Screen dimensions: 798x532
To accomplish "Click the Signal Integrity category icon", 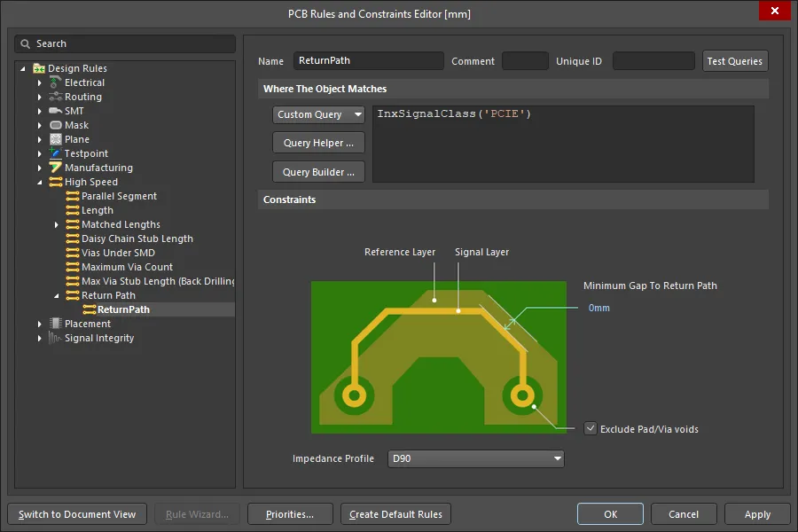I will point(56,338).
